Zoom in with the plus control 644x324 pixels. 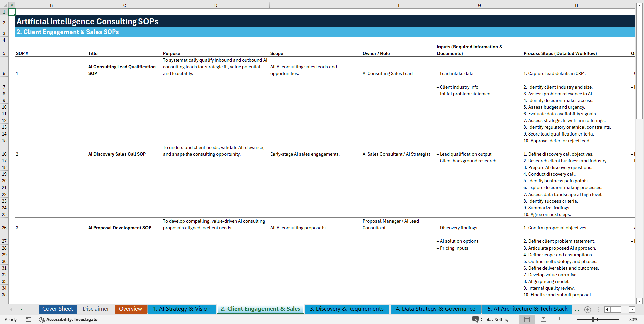[622, 319]
